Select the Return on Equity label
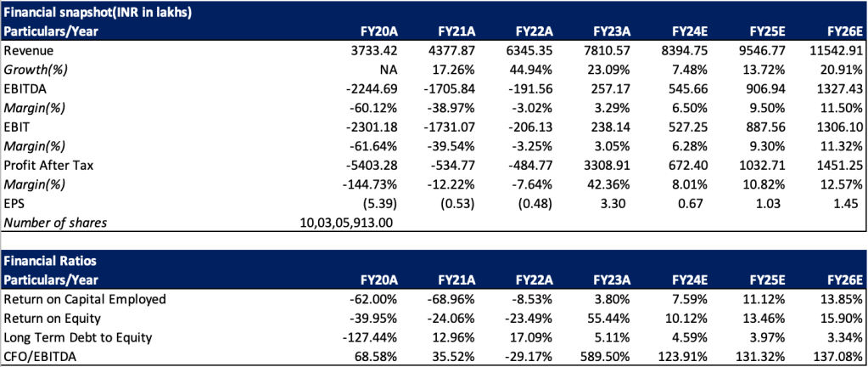The height and width of the screenshot is (367, 868). coord(54,318)
